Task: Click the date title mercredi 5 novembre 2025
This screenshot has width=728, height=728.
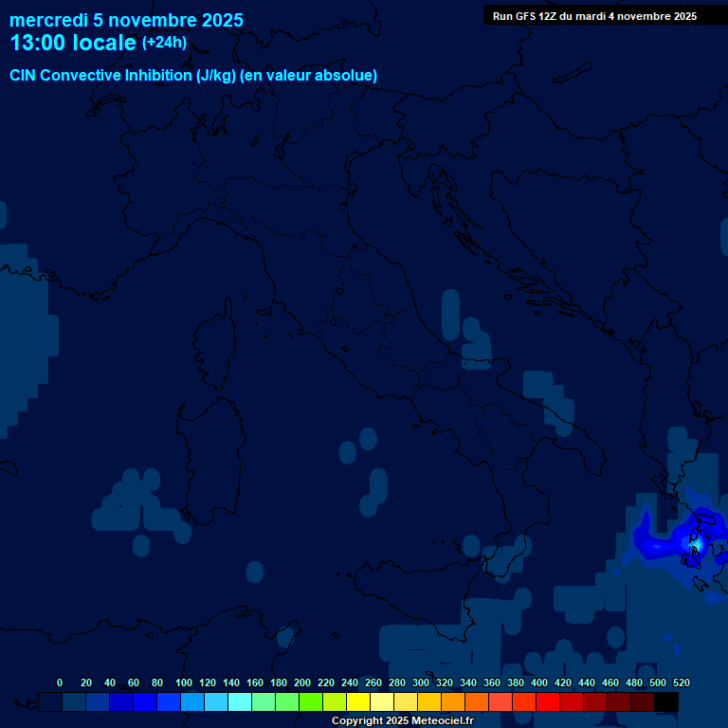Action: click(x=126, y=20)
